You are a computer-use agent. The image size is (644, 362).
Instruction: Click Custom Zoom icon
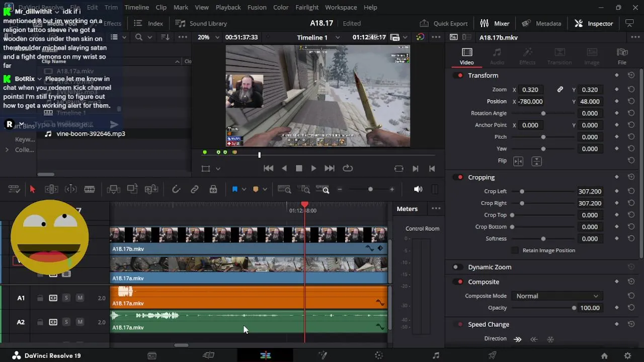323,190
